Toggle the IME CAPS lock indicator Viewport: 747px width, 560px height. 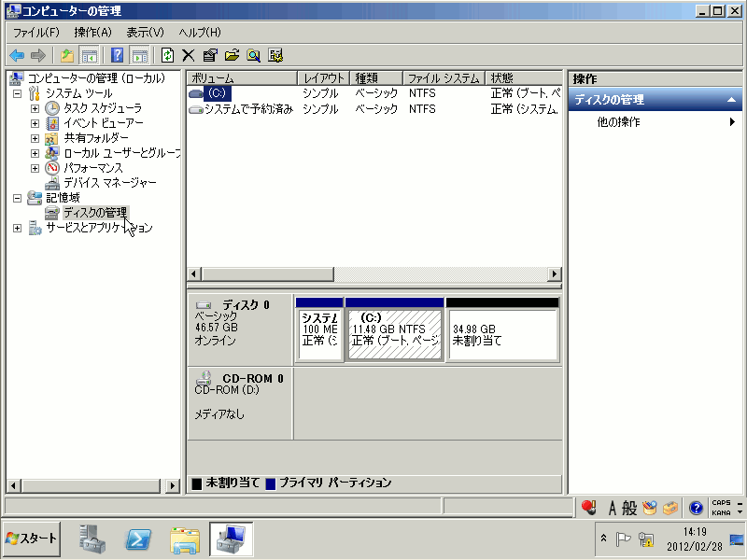click(721, 503)
